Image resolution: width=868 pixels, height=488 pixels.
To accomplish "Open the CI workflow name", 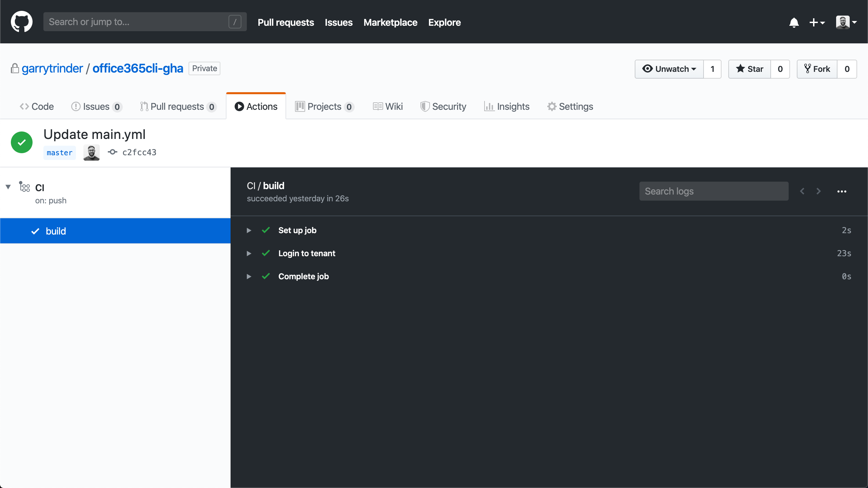I will click(40, 188).
